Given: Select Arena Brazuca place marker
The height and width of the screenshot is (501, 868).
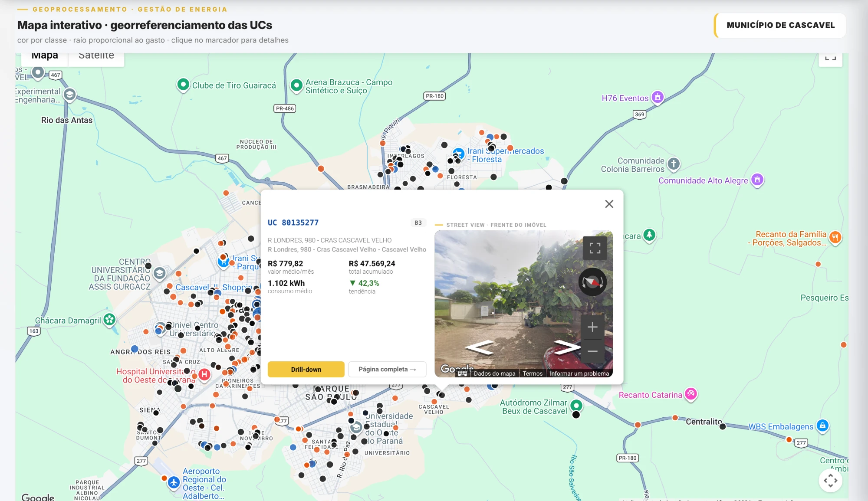Looking at the screenshot, I should point(296,85).
